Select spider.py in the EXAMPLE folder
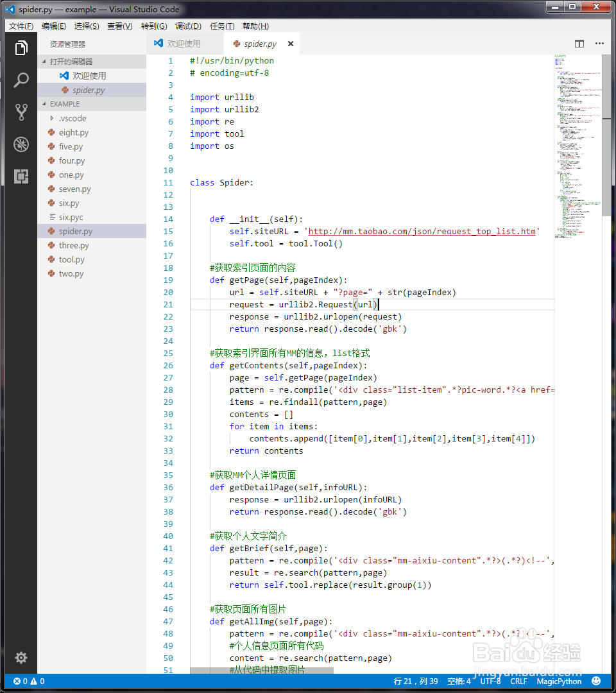 coord(92,231)
